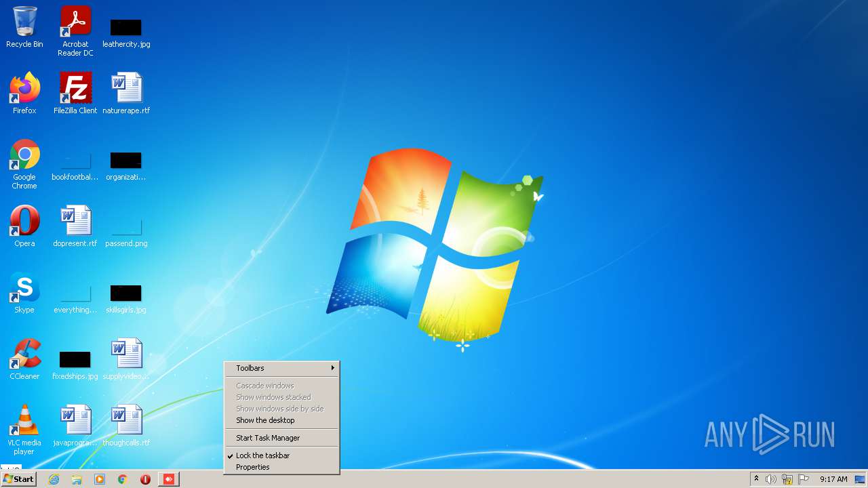Select the CCleaner desktop shortcut
Viewport: 868px width, 488px height.
pos(24,359)
